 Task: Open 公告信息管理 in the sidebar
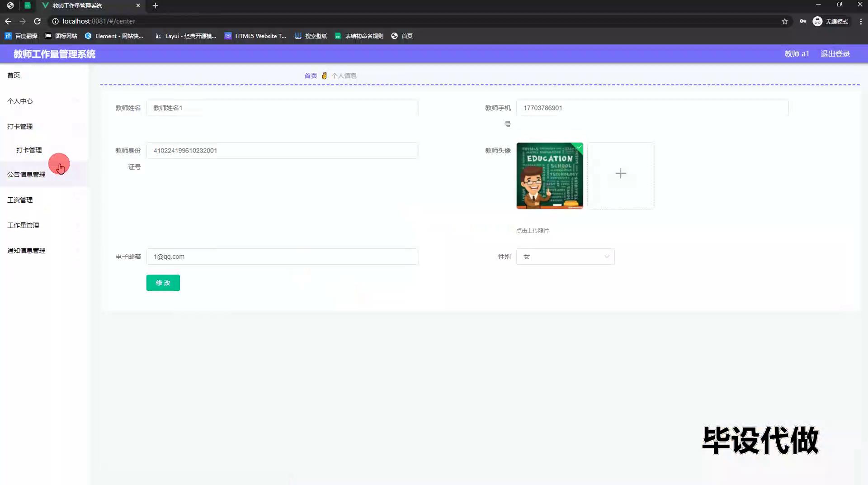click(x=26, y=174)
